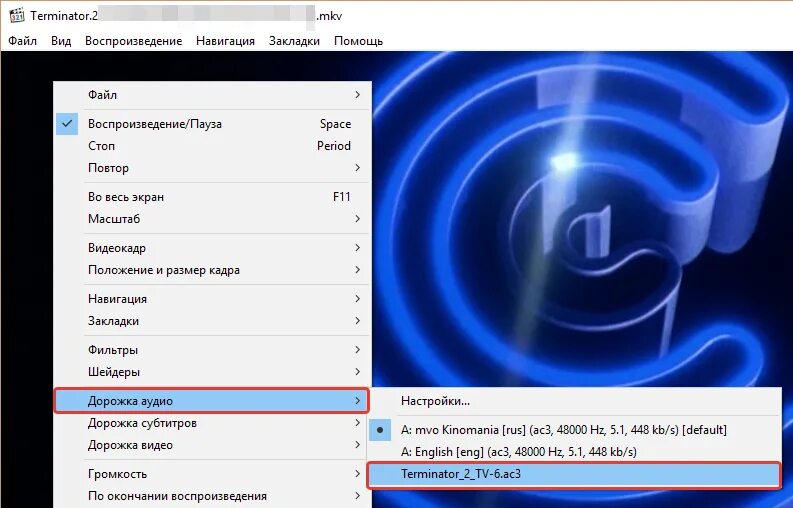Expand the Фильтры submenu
Viewport: 793px width, 508px height.
[212, 350]
